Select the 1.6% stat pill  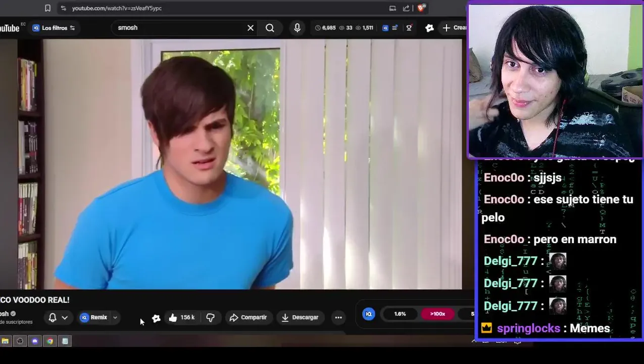tap(400, 314)
